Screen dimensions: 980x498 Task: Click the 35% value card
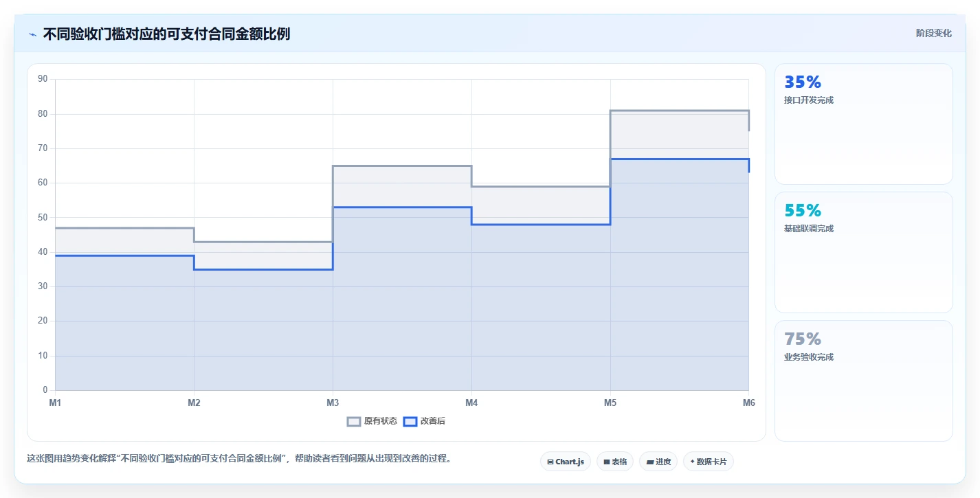point(864,124)
